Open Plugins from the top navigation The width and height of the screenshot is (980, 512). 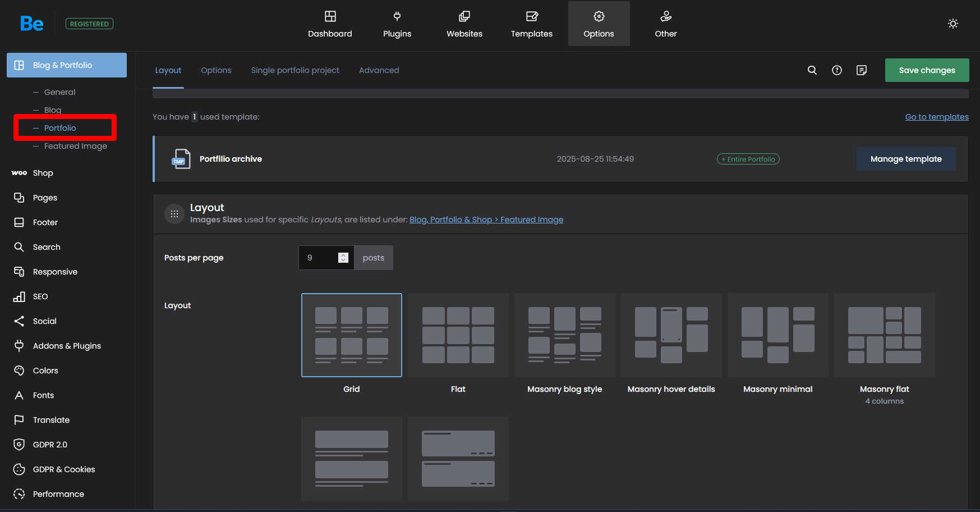click(397, 24)
